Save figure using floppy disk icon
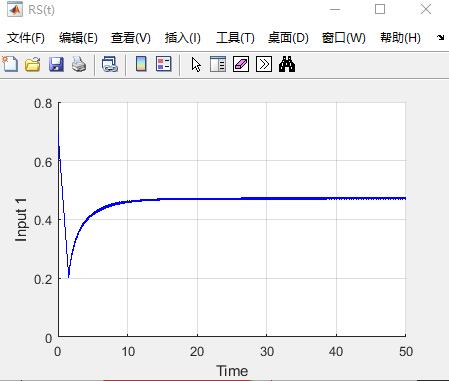449x381 pixels. tap(56, 64)
